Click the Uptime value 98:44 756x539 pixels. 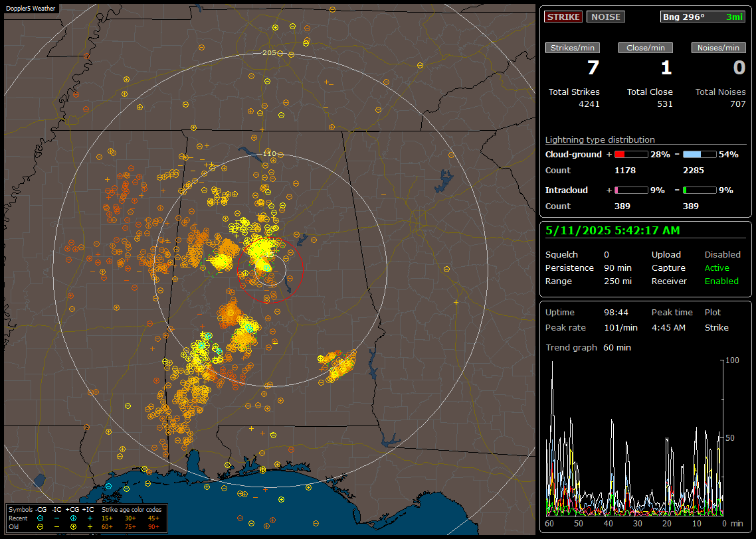(616, 313)
